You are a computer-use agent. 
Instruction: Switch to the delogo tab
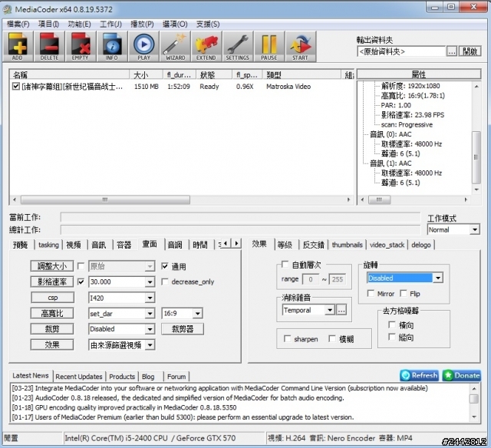coord(421,245)
